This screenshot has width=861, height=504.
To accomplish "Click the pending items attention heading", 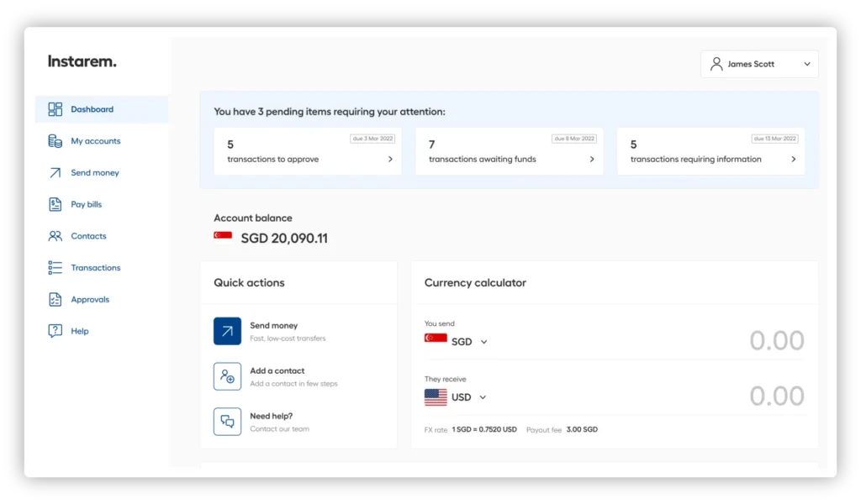I will (x=330, y=112).
